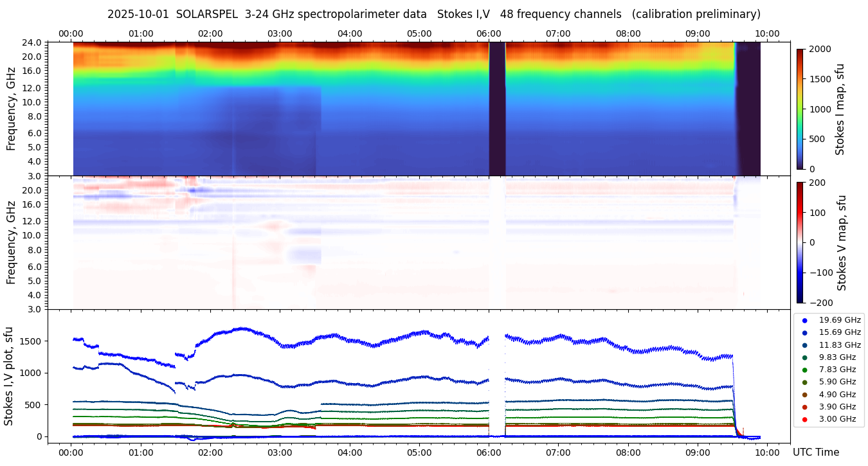
Task: Select the 15.69 GHz legend entry
Action: (804, 332)
